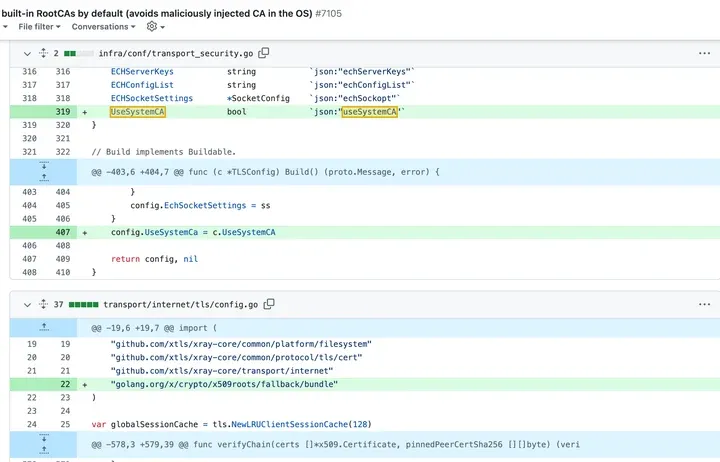This screenshot has width=720, height=462.
Task: Click the '@@ -19,6 +19,7 @@ import (' hunk header
Action: pyautogui.click(x=154, y=328)
